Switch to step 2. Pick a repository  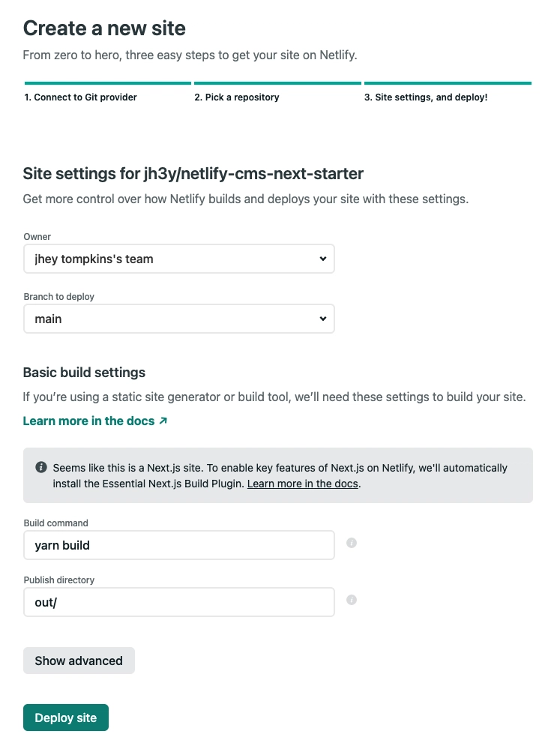pos(236,97)
